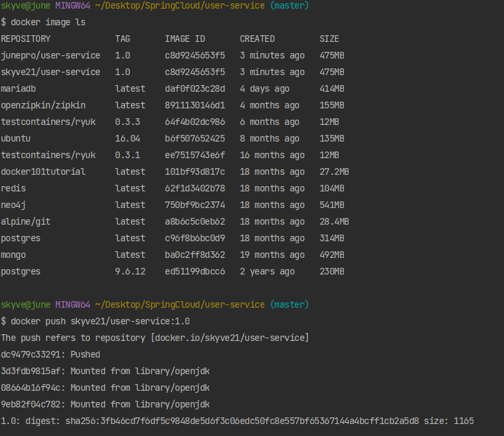The image size is (504, 436).
Task: Click image ID 62f1d3402b78
Action: click(x=195, y=189)
